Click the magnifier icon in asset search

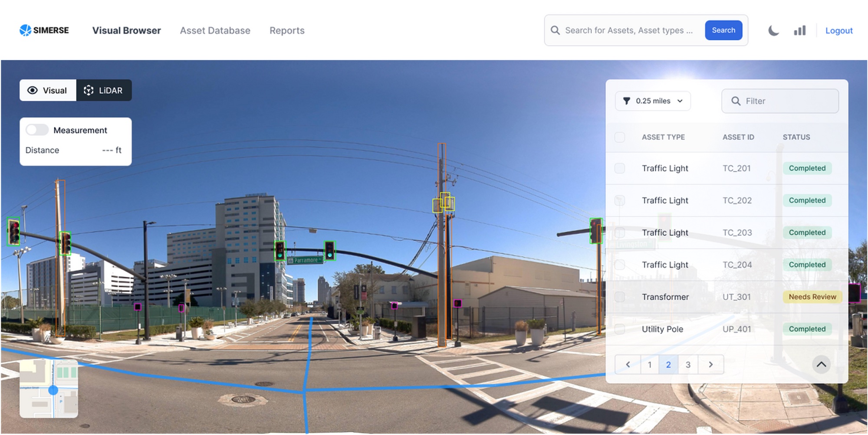(555, 30)
